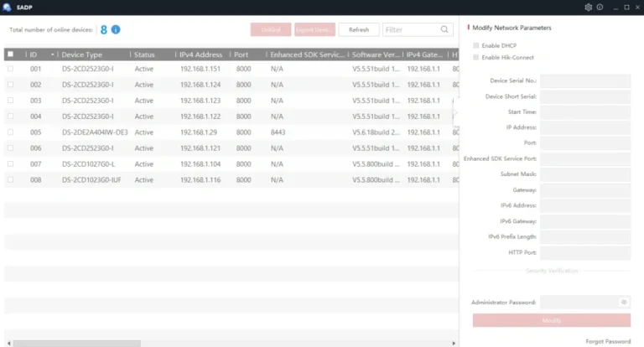Click the SADP app logo

point(7,7)
